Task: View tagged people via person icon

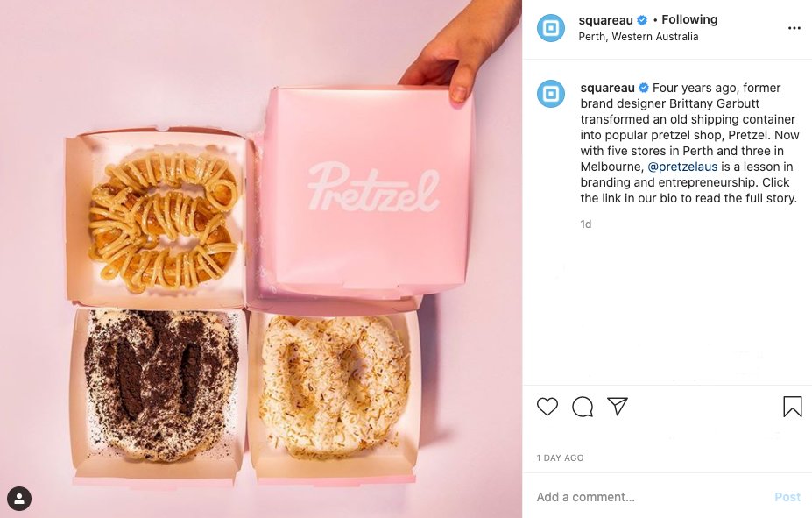Action: coord(19,499)
